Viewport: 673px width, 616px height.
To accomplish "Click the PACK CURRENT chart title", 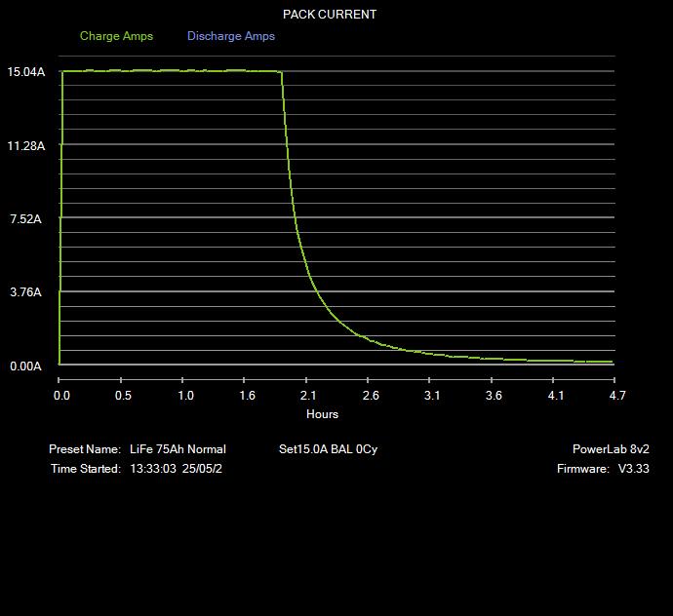I will pos(330,15).
